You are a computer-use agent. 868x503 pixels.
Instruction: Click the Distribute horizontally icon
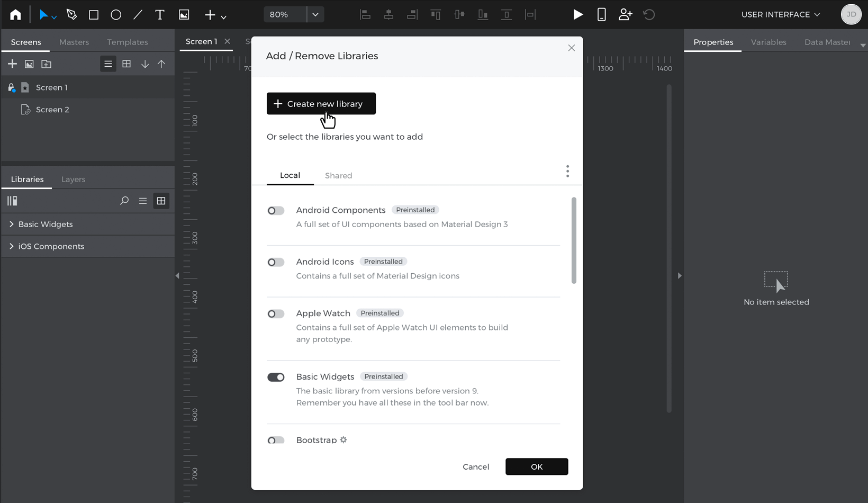[x=530, y=15]
